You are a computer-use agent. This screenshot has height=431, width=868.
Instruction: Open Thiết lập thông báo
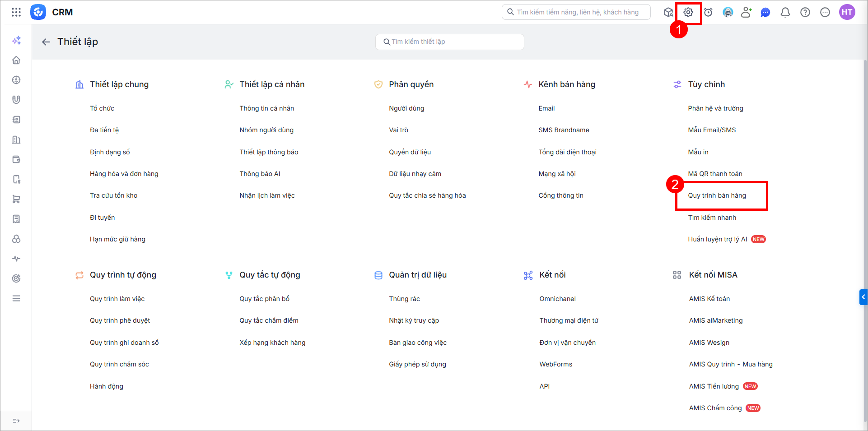pyautogui.click(x=269, y=152)
